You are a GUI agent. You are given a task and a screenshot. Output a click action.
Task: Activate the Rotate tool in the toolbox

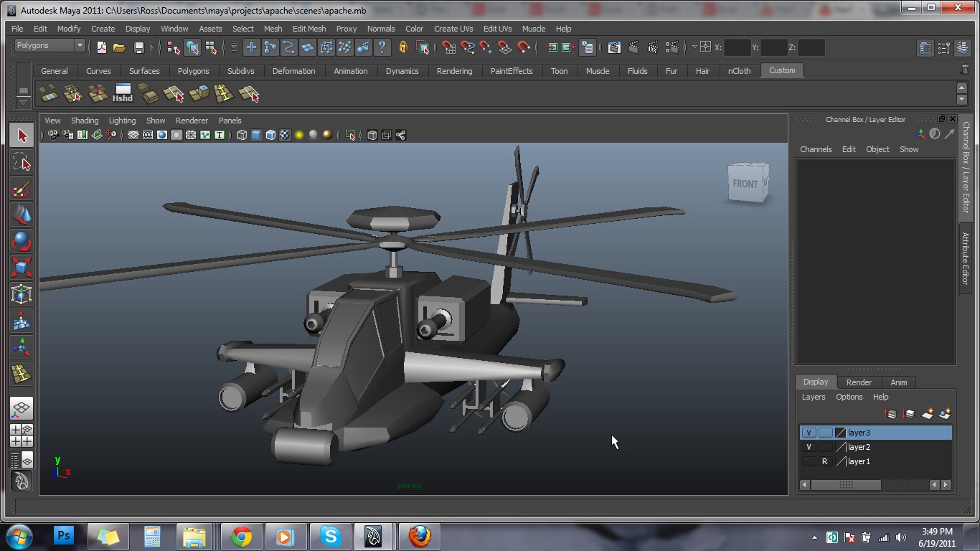22,242
